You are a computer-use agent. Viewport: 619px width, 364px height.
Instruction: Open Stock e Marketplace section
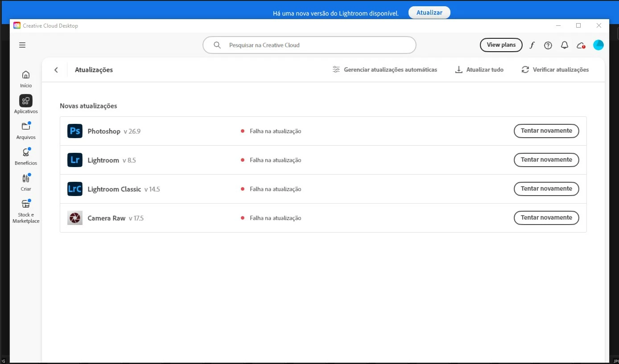click(26, 211)
